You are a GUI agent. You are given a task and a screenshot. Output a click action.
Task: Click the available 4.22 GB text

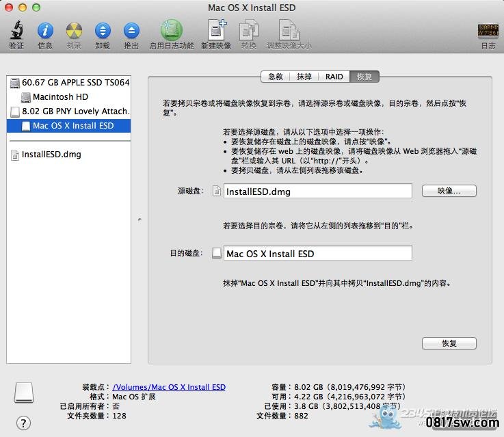pos(349,397)
